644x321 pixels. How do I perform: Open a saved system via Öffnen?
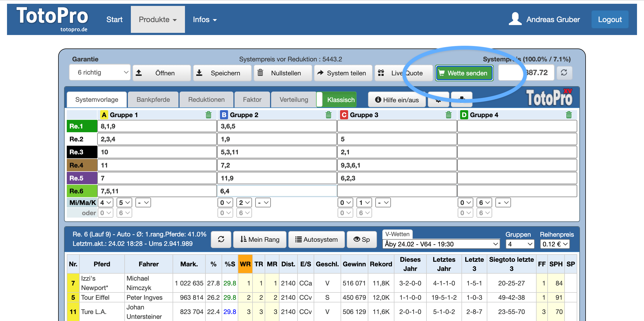point(162,73)
